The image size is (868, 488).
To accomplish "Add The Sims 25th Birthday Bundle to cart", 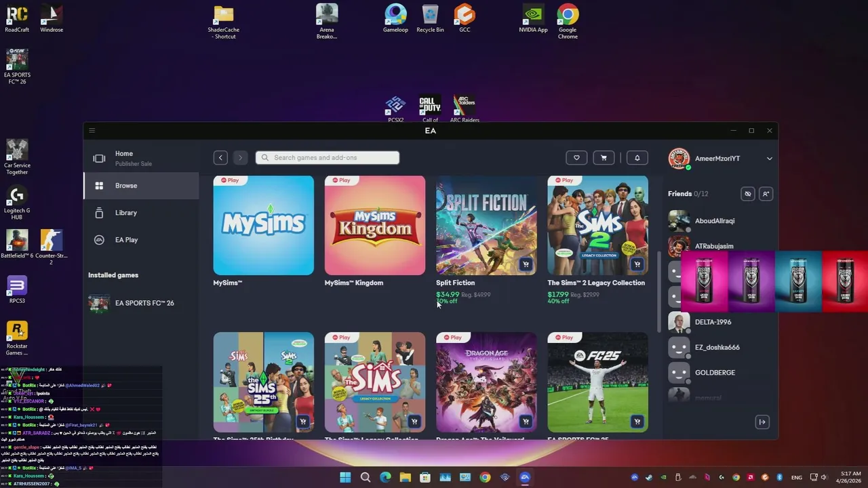I will [x=303, y=422].
